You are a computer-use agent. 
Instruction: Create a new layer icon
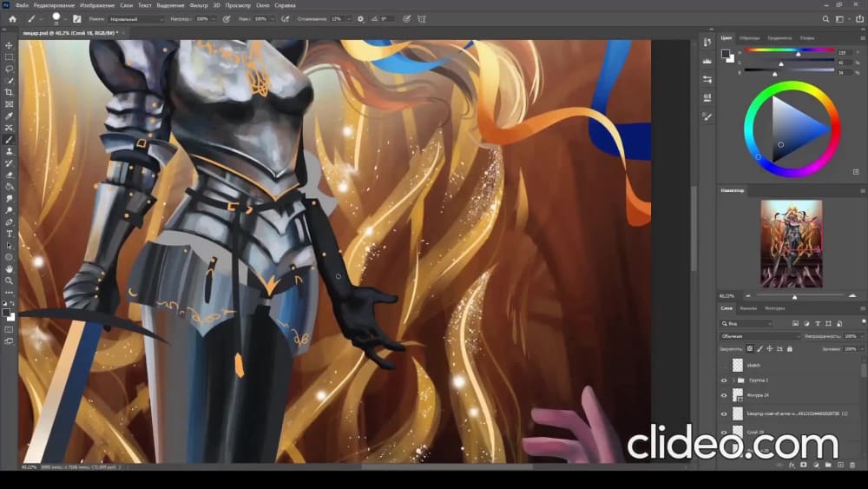pos(840,466)
